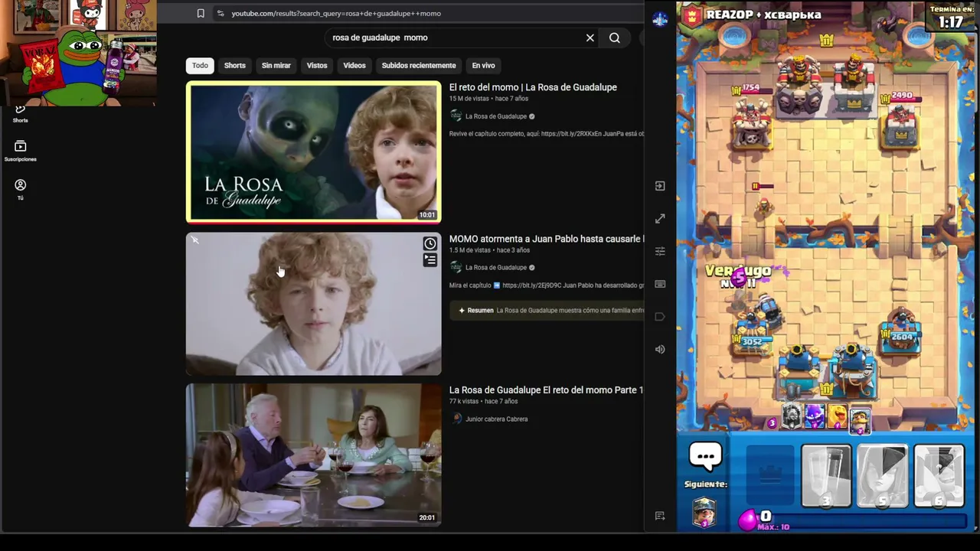This screenshot has width=980, height=551.
Task: Select the En vivo filter chip
Action: (x=483, y=65)
